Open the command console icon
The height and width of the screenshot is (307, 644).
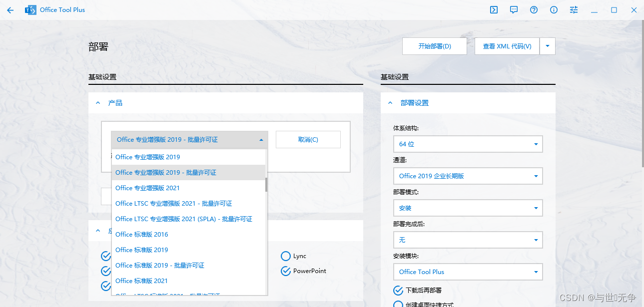click(x=494, y=9)
